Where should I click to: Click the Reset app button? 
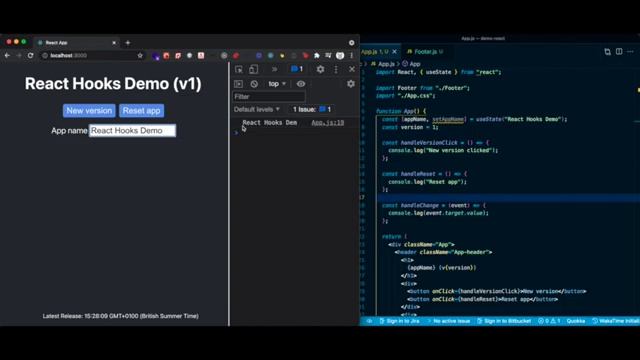[142, 111]
